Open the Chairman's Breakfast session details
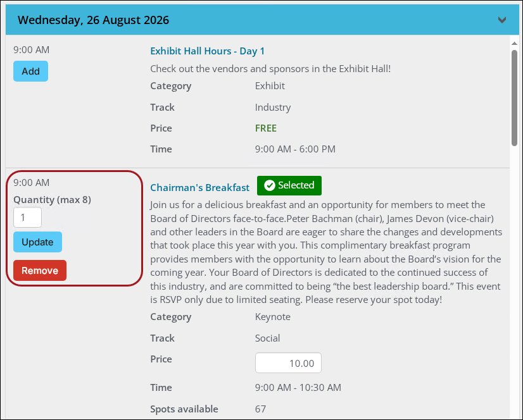523x420 pixels. tap(199, 187)
